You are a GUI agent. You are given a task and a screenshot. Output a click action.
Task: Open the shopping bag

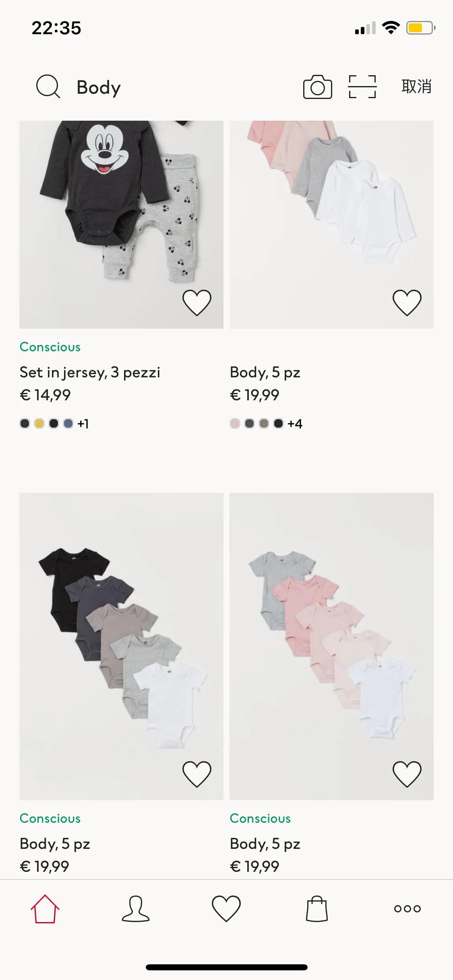click(317, 909)
